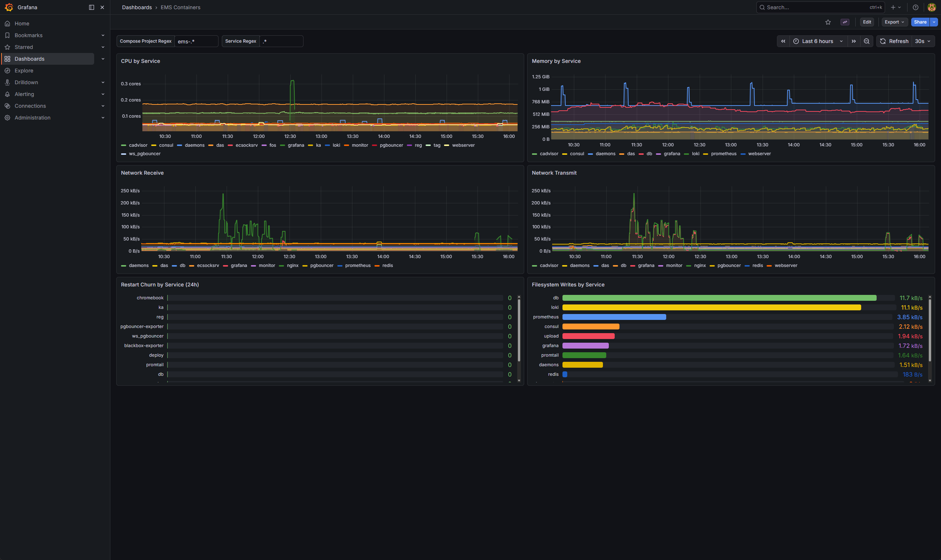This screenshot has width=941, height=560.
Task: Open the help question mark icon
Action: click(x=915, y=7)
